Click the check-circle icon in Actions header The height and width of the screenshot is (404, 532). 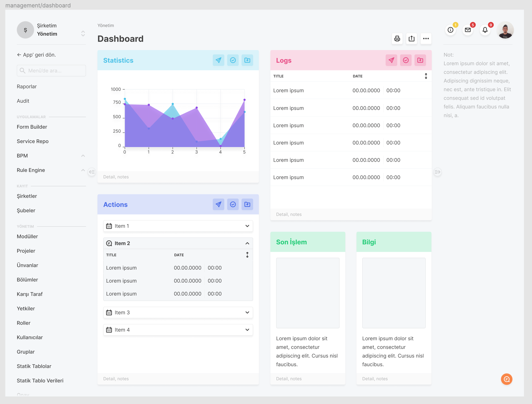pos(233,205)
